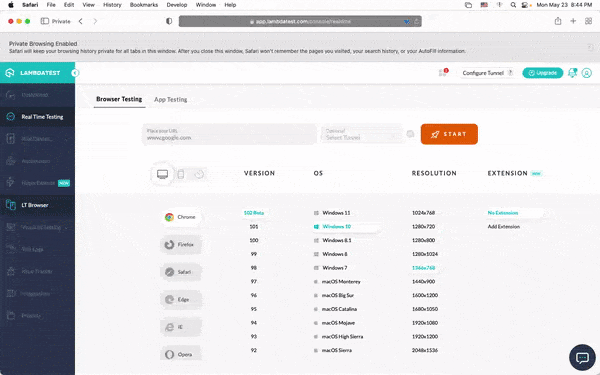
Task: Open LT Browser in sidebar
Action: pyautogui.click(x=37, y=205)
